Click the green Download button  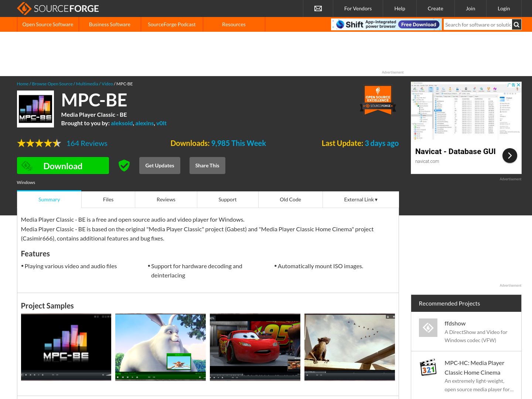click(x=63, y=166)
